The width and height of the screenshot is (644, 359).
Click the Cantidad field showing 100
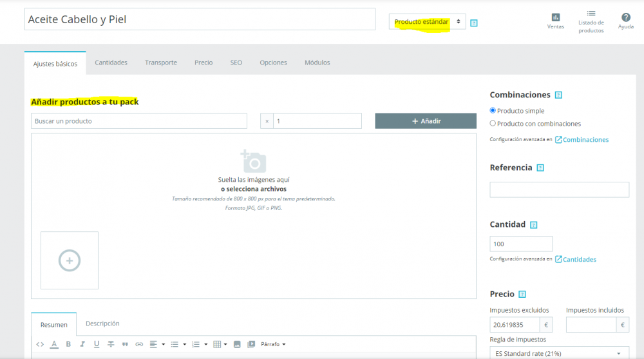(x=521, y=244)
